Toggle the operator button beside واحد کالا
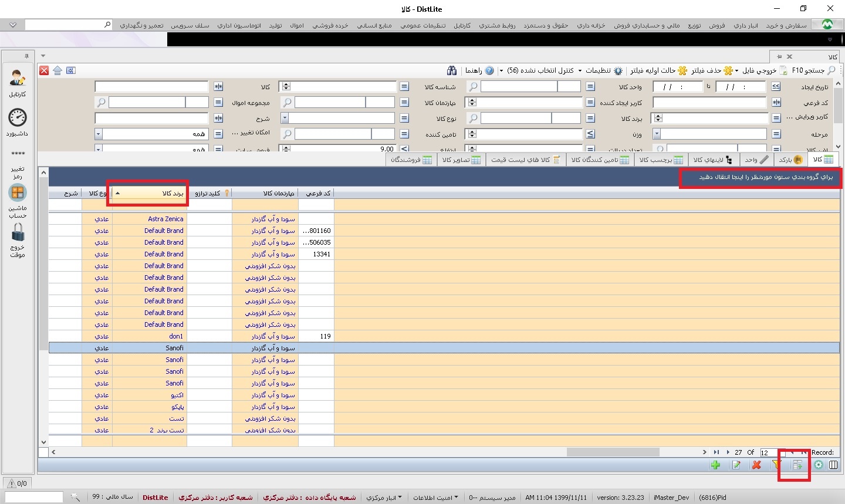 tap(590, 87)
